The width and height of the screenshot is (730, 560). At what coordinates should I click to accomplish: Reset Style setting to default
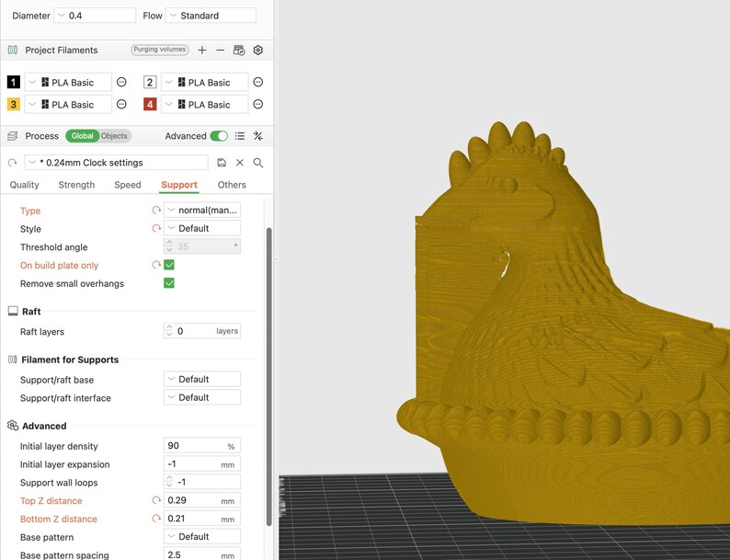tap(156, 229)
